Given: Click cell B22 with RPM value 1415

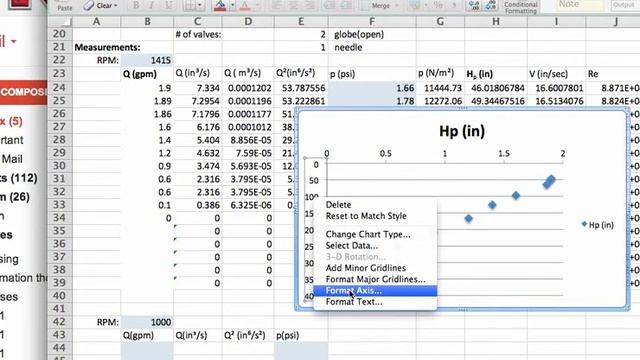Looking at the screenshot, I should (147, 60).
